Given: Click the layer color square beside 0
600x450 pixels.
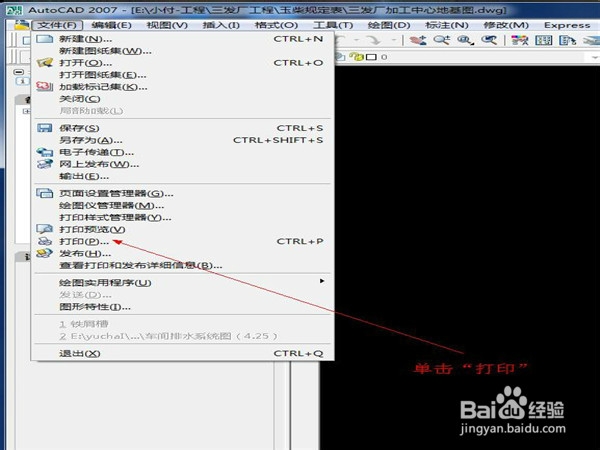Looking at the screenshot, I should click(x=371, y=57).
